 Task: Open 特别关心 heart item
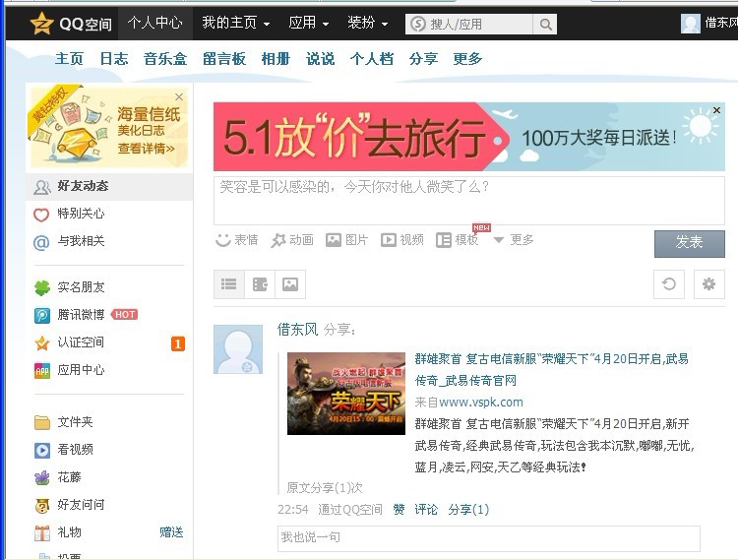coord(69,215)
